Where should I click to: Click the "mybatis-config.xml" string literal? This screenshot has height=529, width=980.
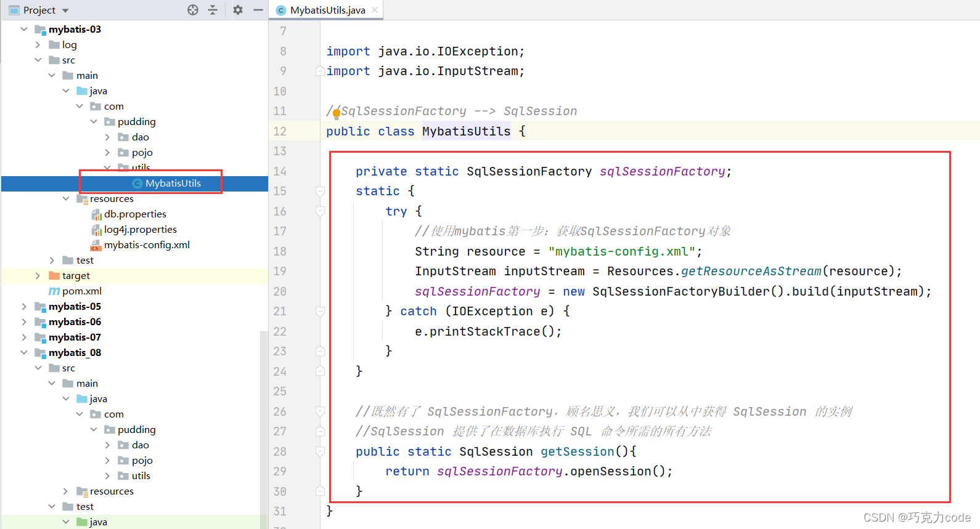621,251
